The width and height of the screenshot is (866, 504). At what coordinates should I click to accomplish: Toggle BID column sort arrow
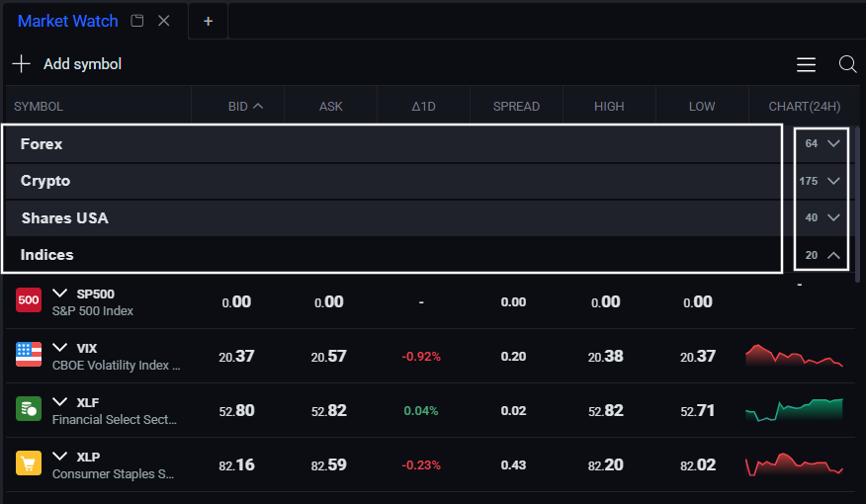(257, 106)
